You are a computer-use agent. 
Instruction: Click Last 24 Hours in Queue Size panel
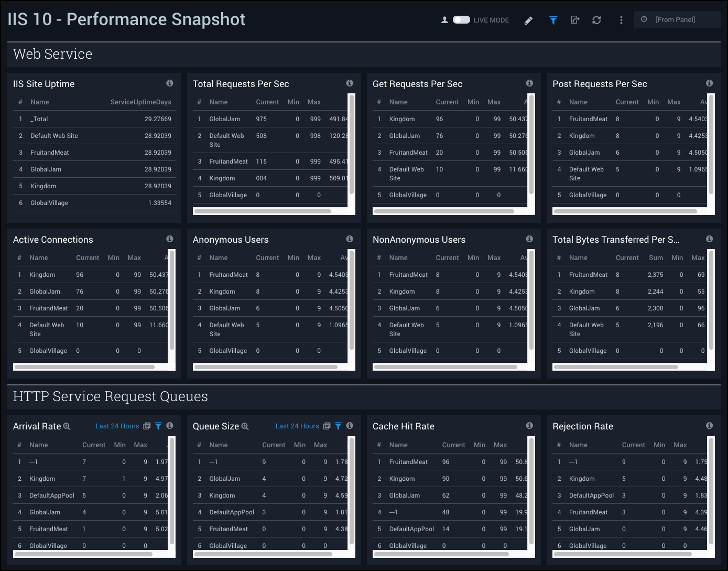pyautogui.click(x=297, y=426)
